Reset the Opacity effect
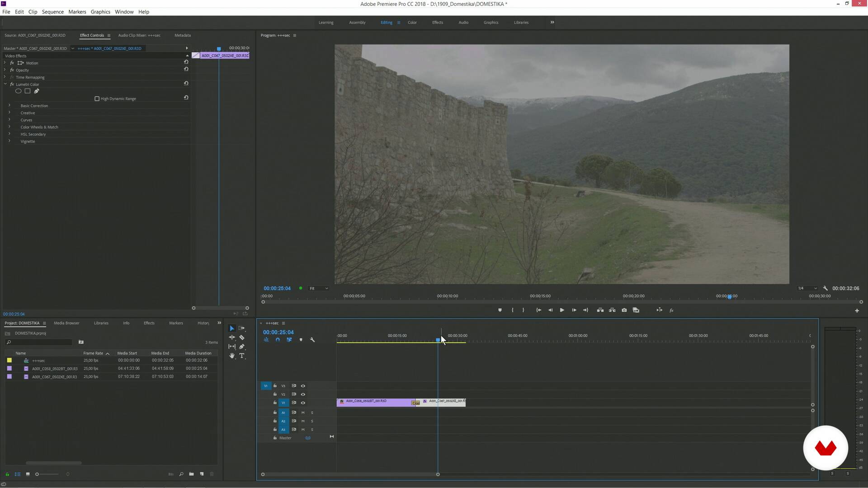This screenshot has height=488, width=868. pos(186,69)
